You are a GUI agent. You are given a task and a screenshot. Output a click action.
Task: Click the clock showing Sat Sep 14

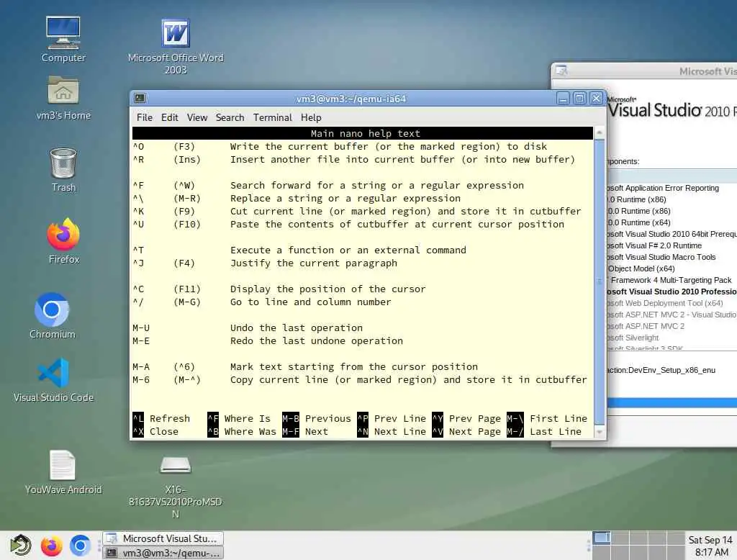pos(710,546)
